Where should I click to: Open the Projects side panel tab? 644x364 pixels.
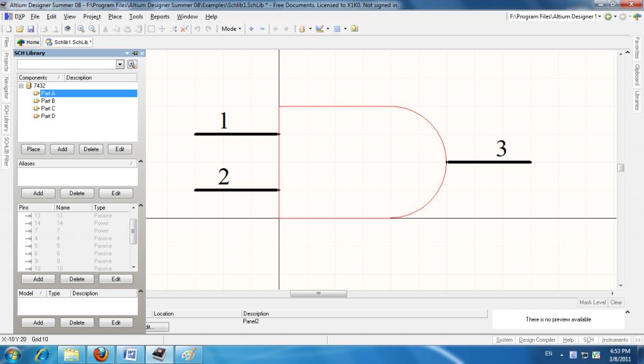click(6, 61)
